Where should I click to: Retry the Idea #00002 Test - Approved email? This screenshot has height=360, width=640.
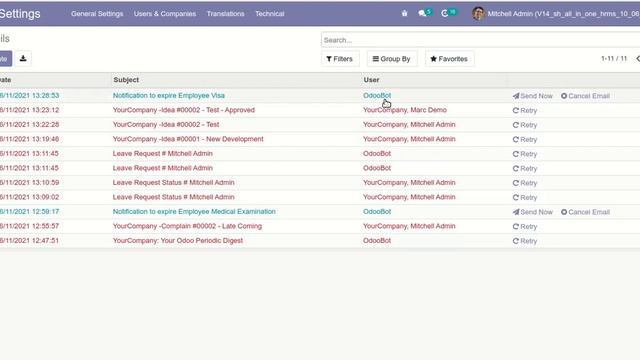[524, 111]
